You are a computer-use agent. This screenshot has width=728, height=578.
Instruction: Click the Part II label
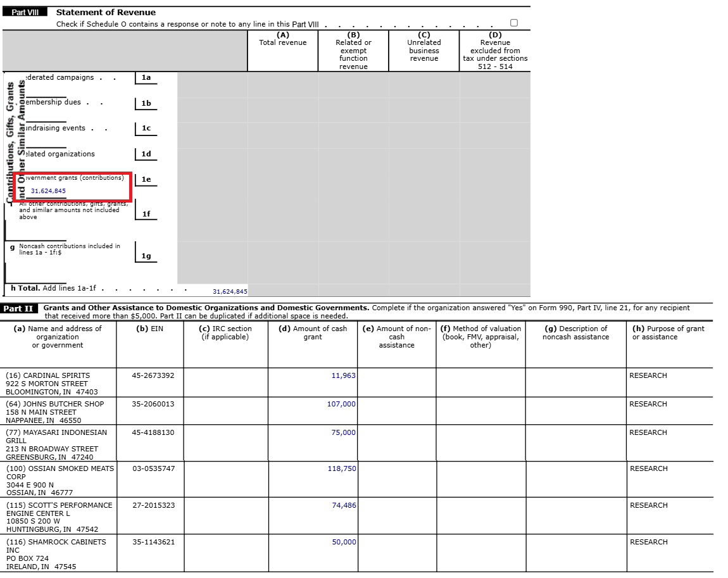[x=18, y=309]
